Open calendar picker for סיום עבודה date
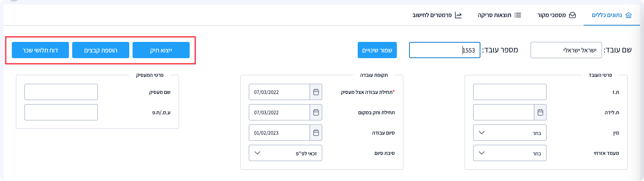Image resolution: width=644 pixels, height=181 pixels. point(316,133)
